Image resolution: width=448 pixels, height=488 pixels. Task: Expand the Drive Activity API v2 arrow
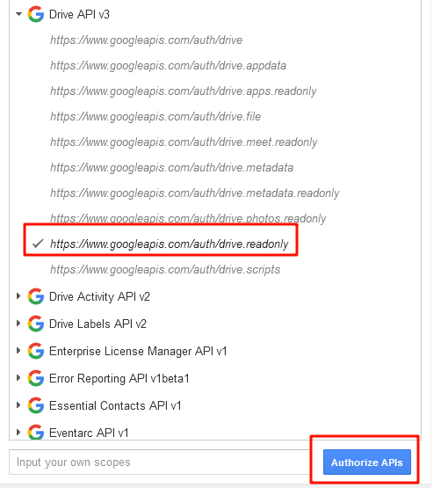(x=18, y=296)
